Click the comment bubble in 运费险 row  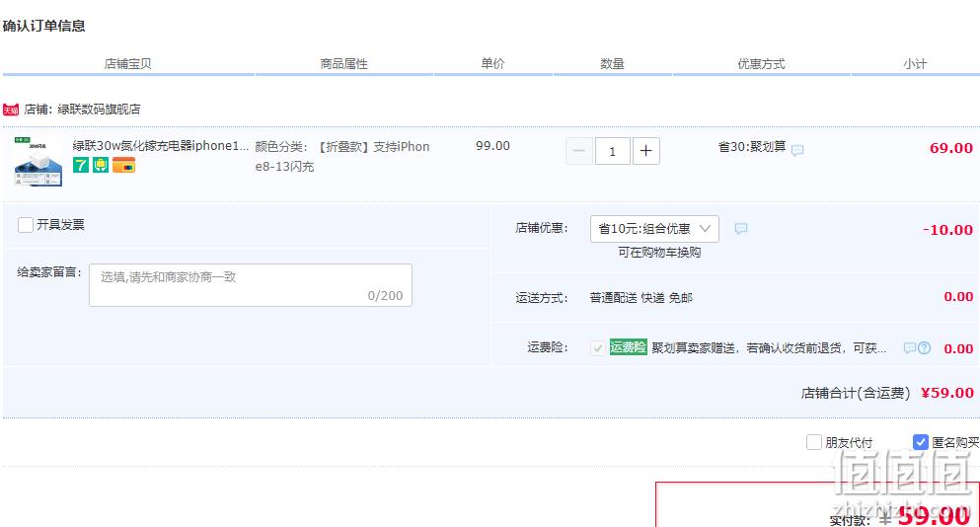[909, 348]
